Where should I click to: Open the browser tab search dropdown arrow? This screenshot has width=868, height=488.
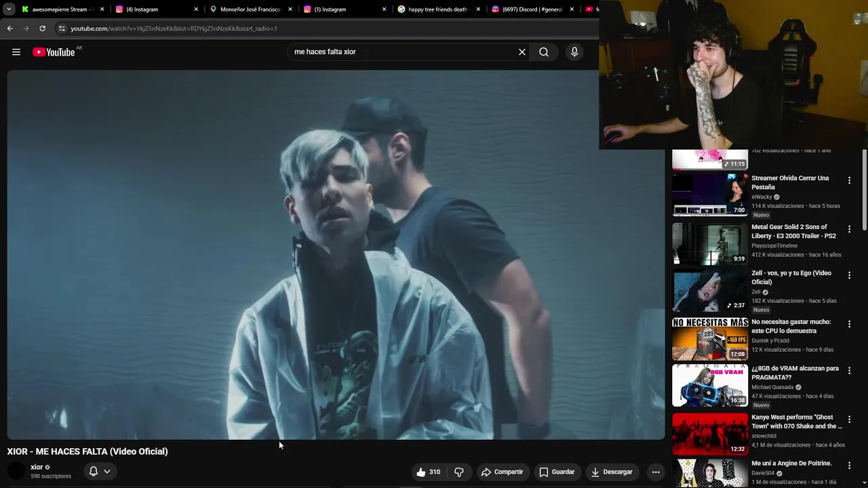click(9, 9)
